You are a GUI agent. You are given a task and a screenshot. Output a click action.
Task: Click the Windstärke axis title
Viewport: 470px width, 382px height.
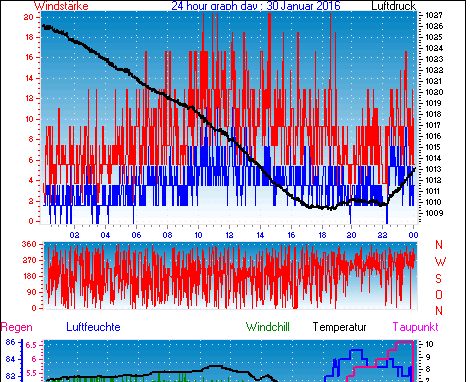[61, 6]
